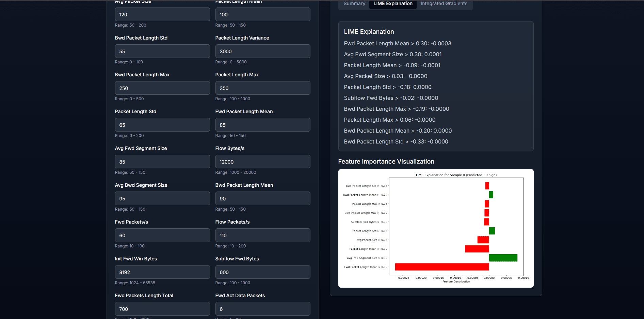This screenshot has width=644, height=319.
Task: Click the LIME feature importance bar chart
Action: pos(436,228)
